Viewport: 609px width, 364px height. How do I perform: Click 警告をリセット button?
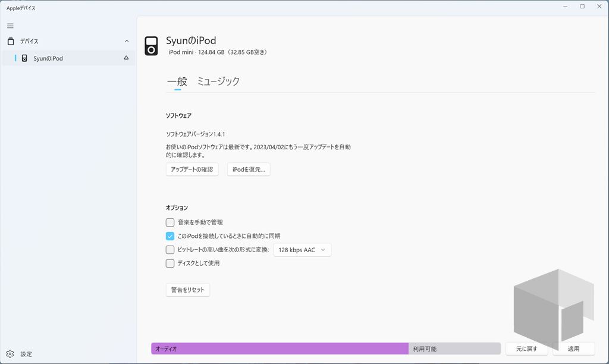pyautogui.click(x=187, y=290)
